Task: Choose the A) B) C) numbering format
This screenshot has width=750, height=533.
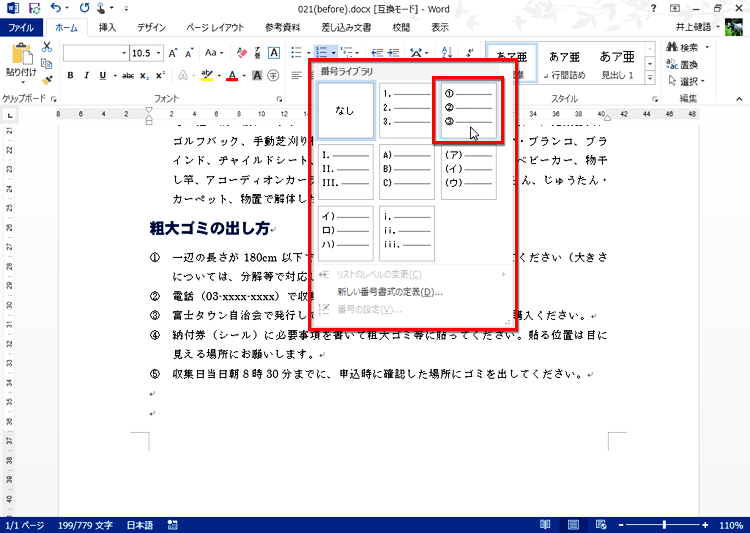Action: click(x=407, y=171)
